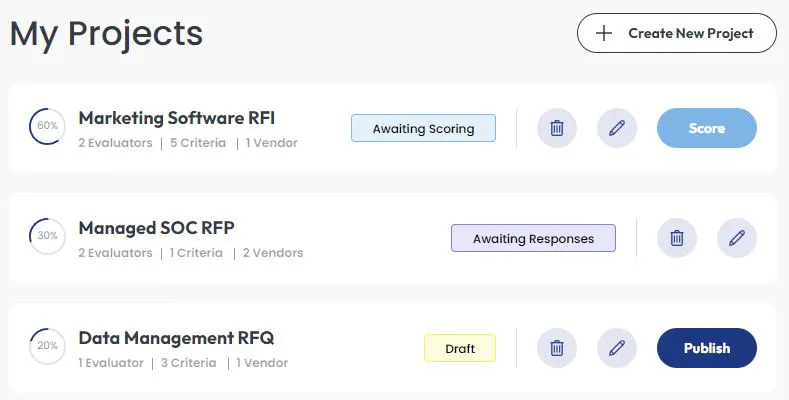Click the Awaiting Scoring status badge

tap(423, 128)
